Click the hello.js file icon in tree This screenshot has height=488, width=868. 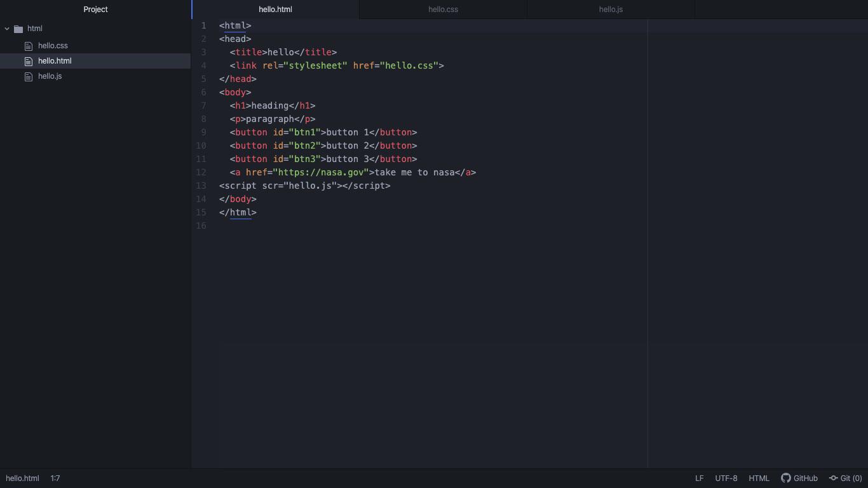click(x=28, y=76)
